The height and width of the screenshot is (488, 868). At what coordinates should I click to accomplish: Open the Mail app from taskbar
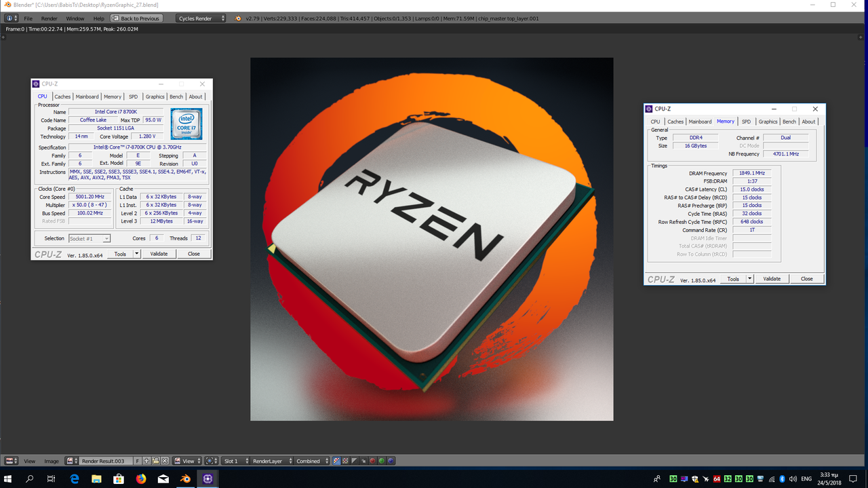[x=163, y=478]
